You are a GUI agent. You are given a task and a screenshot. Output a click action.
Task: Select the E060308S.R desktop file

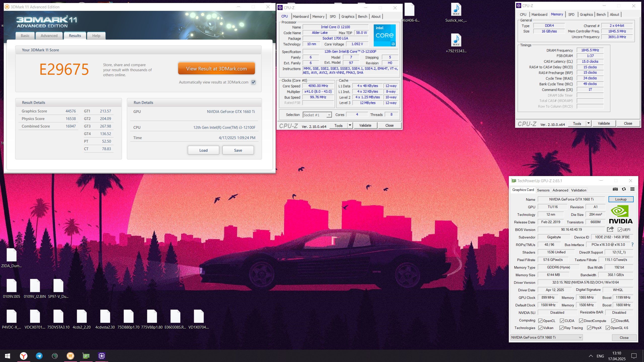tap(175, 319)
